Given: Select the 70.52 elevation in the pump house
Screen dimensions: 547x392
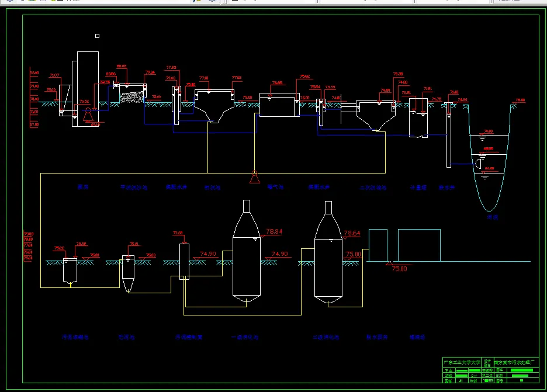Looking at the screenshot, I should 84,102.
